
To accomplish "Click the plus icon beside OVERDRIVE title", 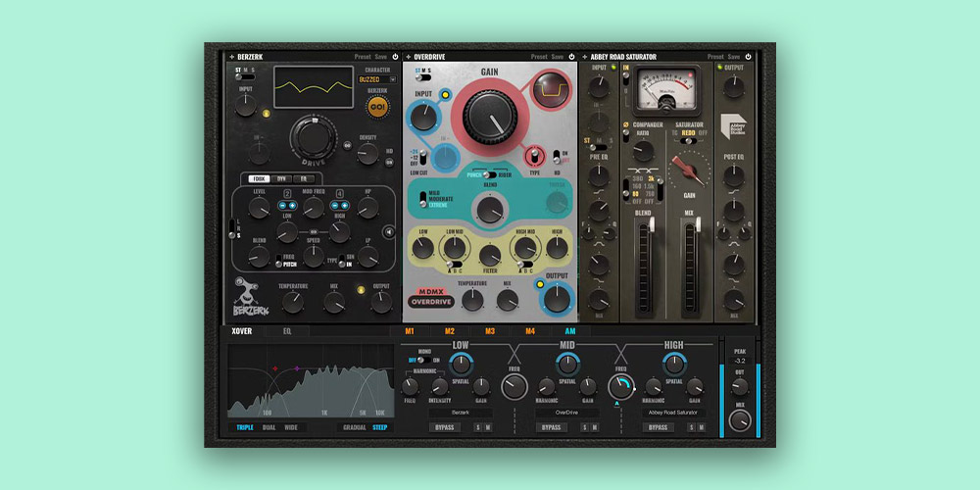I will [408, 57].
